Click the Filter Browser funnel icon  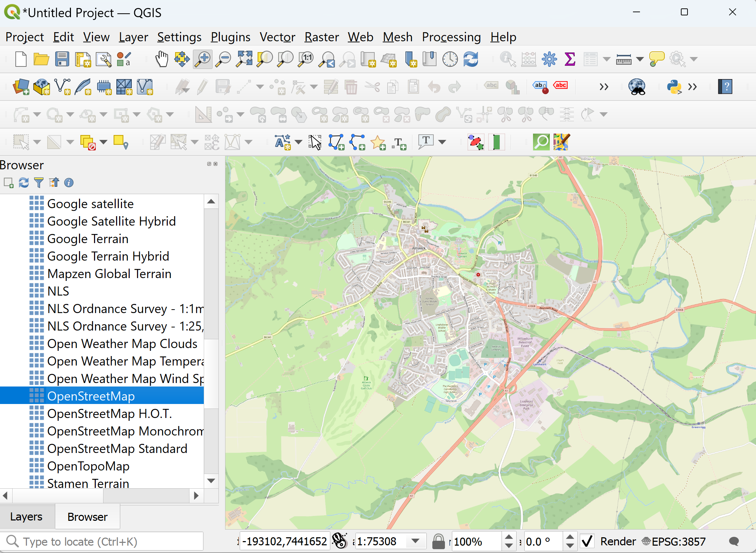pyautogui.click(x=39, y=183)
